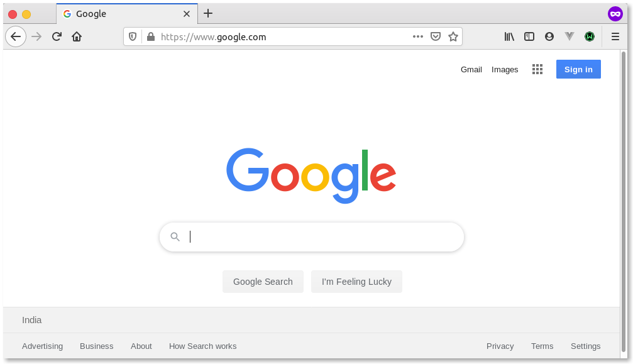View site security via padlock icon
The width and height of the screenshot is (633, 364).
[151, 36]
